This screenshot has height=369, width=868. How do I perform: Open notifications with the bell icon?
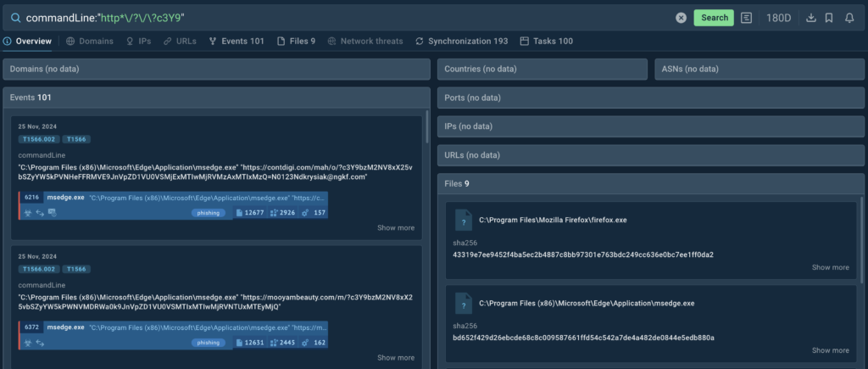click(849, 18)
